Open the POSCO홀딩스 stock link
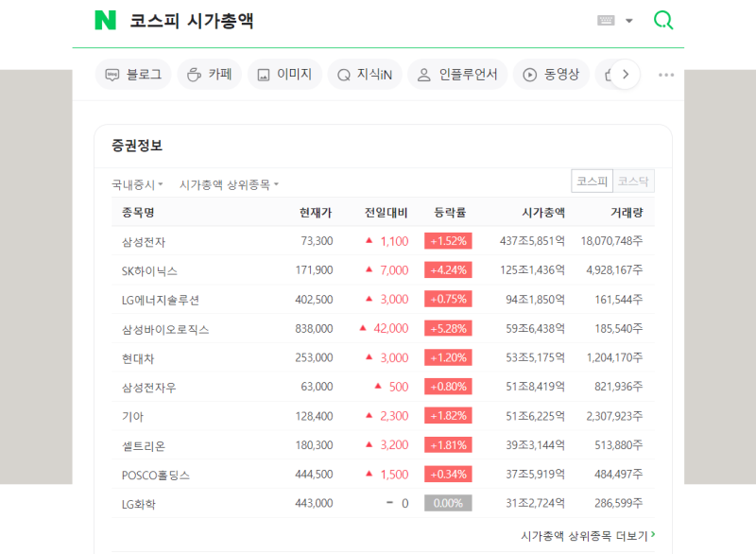Image resolution: width=756 pixels, height=554 pixels. tap(156, 475)
